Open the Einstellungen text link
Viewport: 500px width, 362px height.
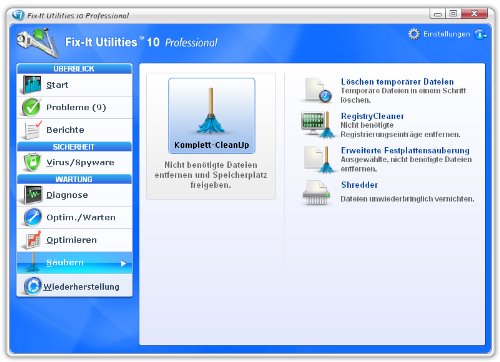pos(447,34)
